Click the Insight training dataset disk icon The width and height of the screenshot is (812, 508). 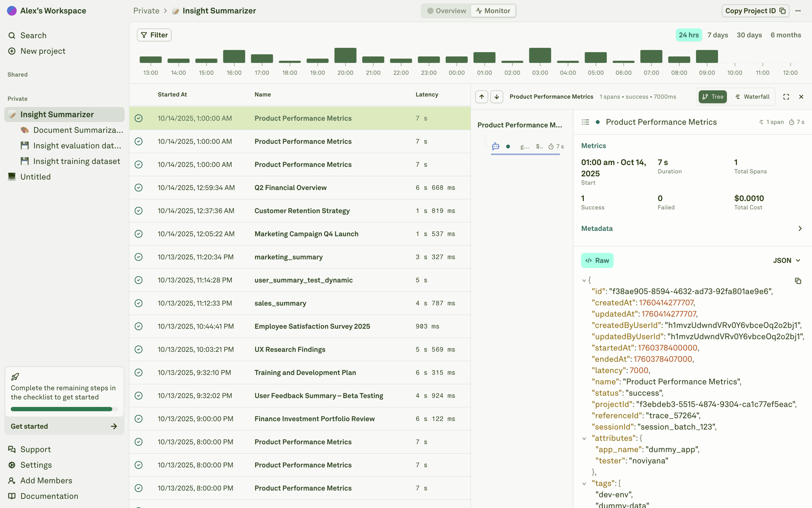click(x=25, y=162)
